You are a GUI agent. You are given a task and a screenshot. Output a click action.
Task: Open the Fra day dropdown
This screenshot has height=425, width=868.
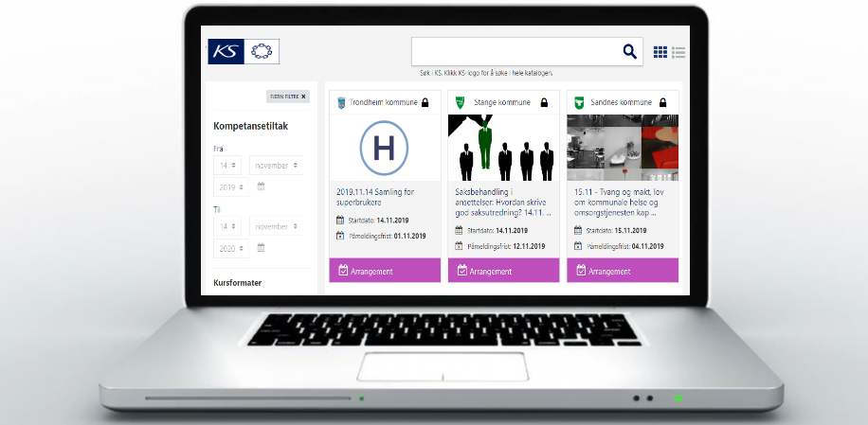point(227,166)
